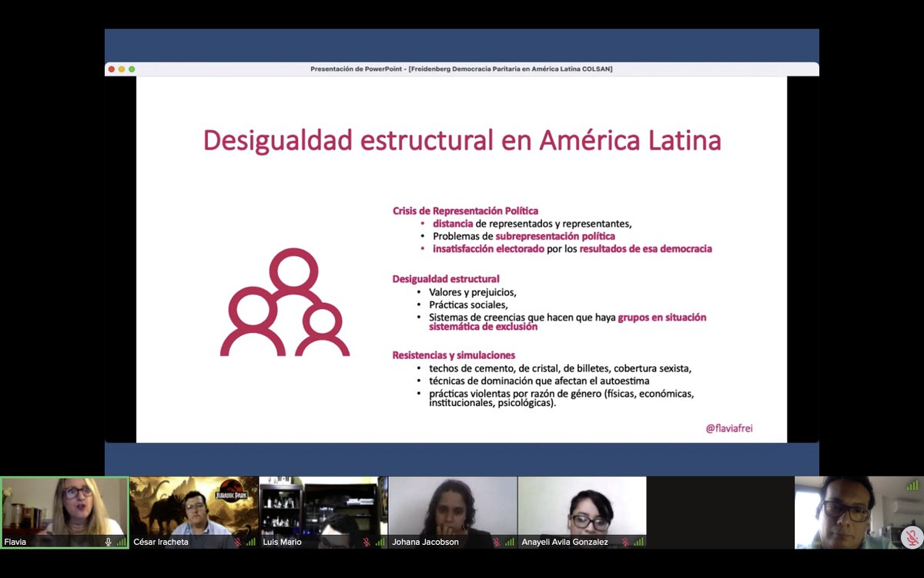Click the green fullscreen button on the shared window
This screenshot has height=578, width=924.
coord(130,68)
